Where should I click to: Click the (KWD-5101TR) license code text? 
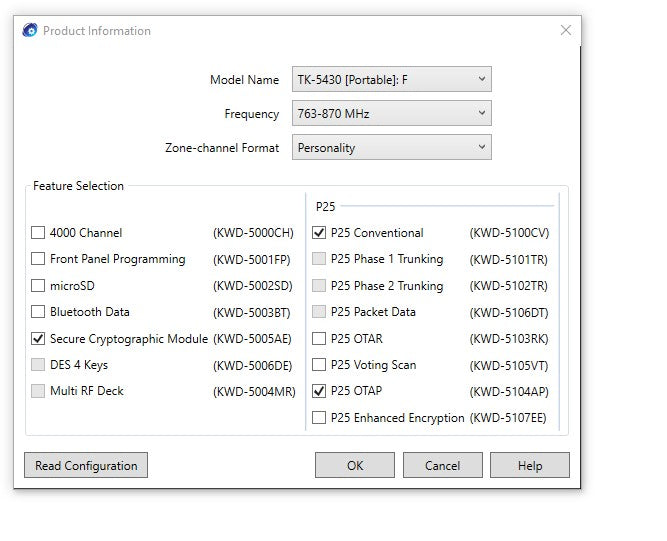point(509,259)
